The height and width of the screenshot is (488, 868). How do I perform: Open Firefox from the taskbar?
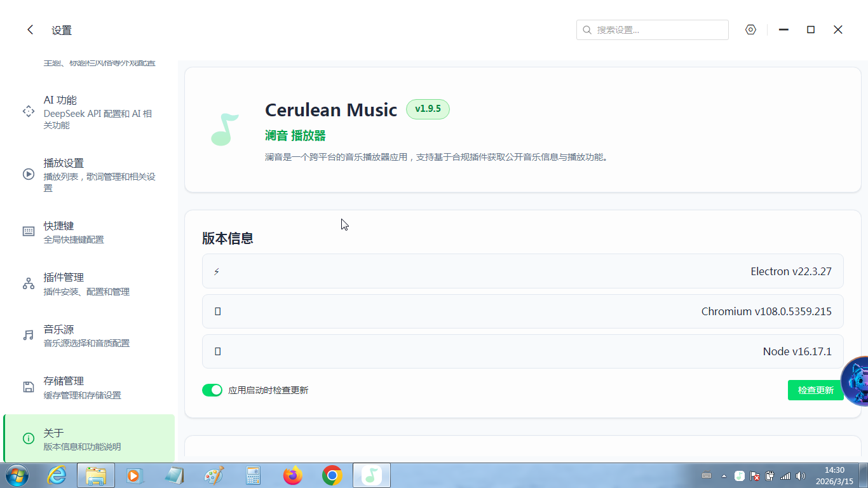coord(293,475)
